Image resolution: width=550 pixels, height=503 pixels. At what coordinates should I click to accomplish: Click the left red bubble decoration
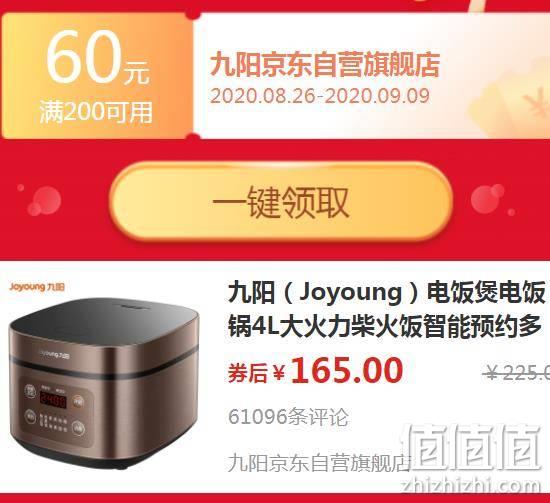coord(44,201)
